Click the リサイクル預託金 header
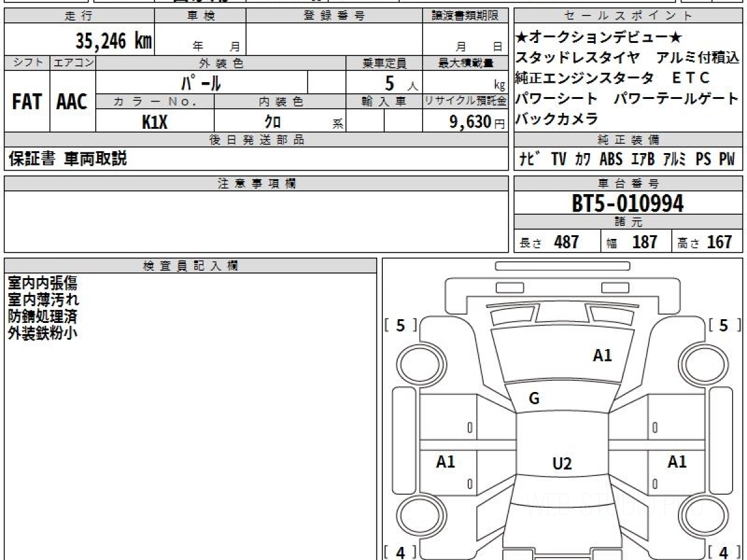 click(x=466, y=101)
